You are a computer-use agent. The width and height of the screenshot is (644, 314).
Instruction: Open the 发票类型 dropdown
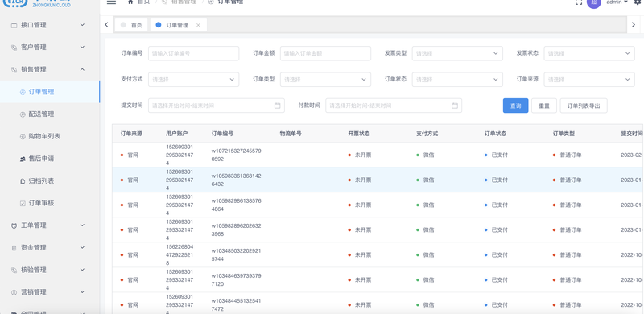[457, 53]
